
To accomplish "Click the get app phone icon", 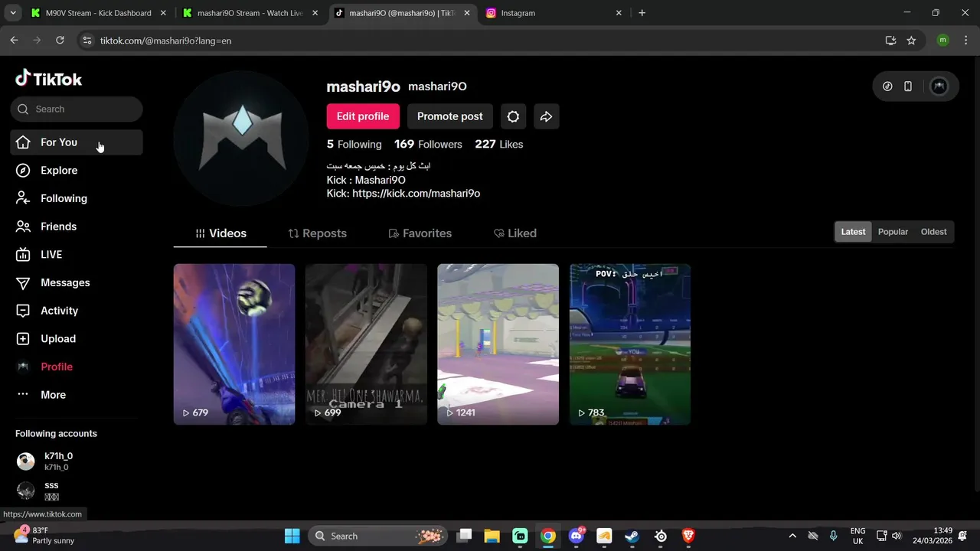I will click(x=908, y=86).
